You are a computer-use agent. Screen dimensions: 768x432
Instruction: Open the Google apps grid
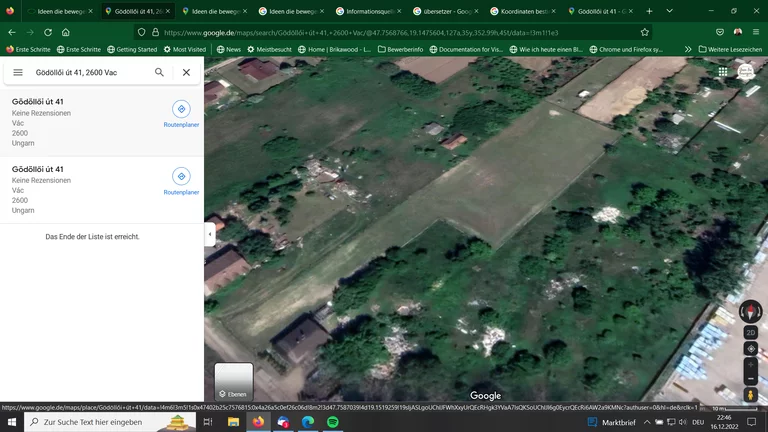pyautogui.click(x=723, y=72)
